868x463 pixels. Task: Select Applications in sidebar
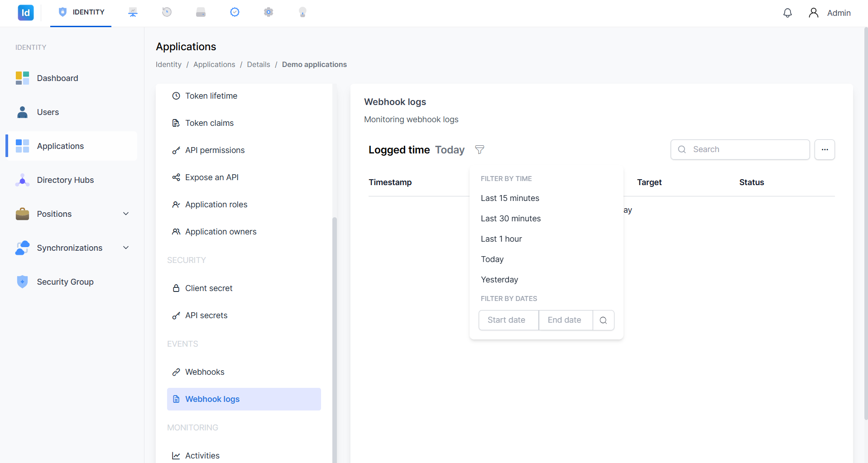(72, 146)
